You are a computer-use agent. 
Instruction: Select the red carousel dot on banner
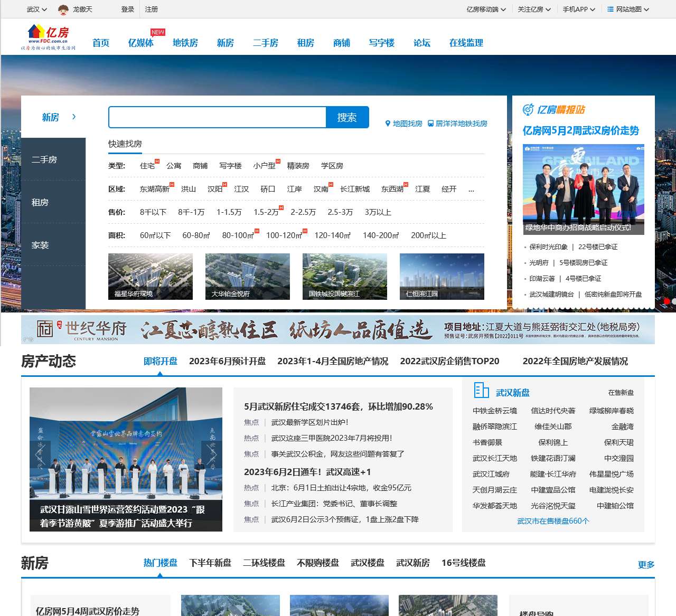667,301
